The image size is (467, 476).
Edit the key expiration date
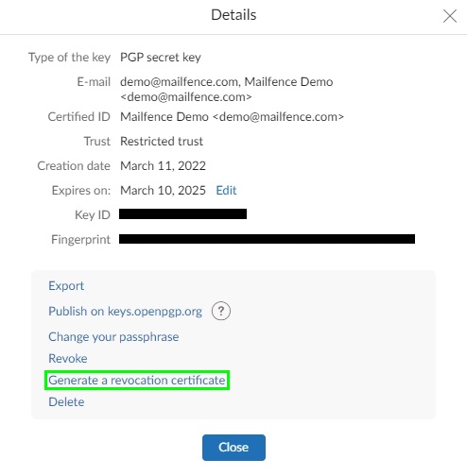pos(226,191)
